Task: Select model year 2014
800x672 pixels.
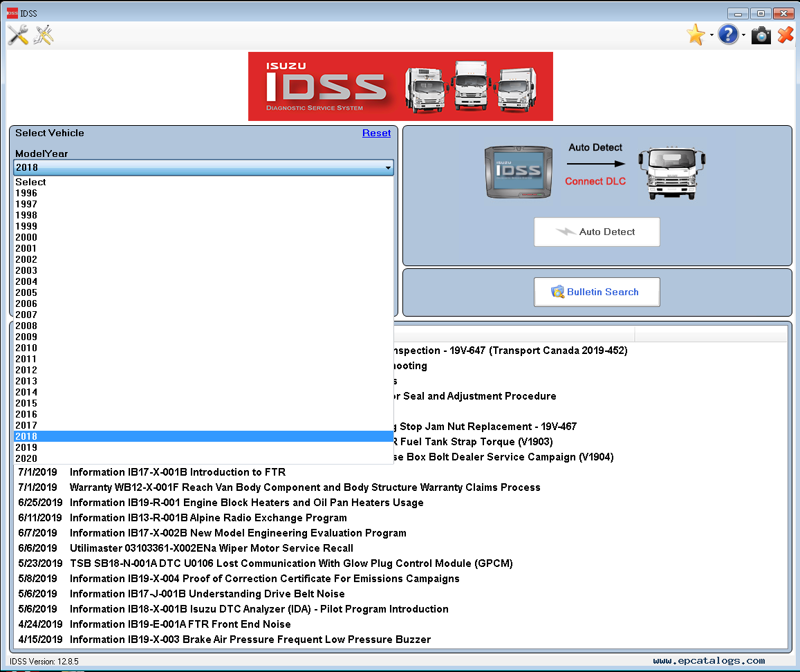Action: pos(203,392)
